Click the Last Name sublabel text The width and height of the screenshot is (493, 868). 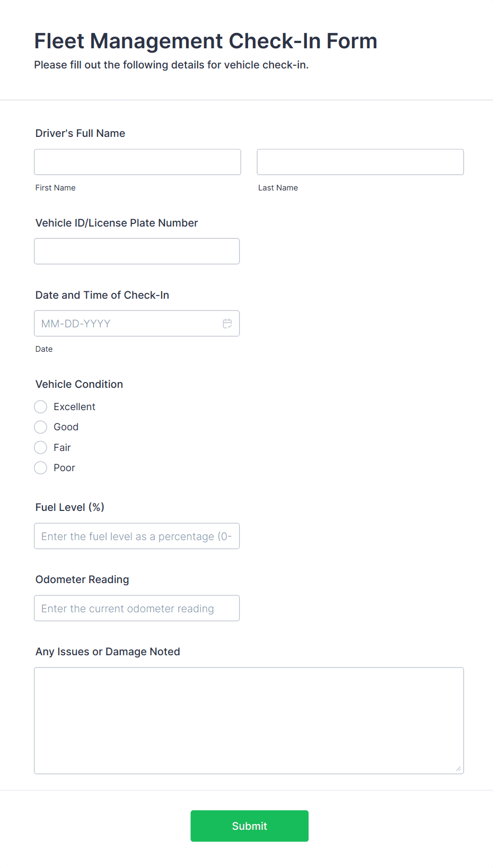tap(278, 188)
